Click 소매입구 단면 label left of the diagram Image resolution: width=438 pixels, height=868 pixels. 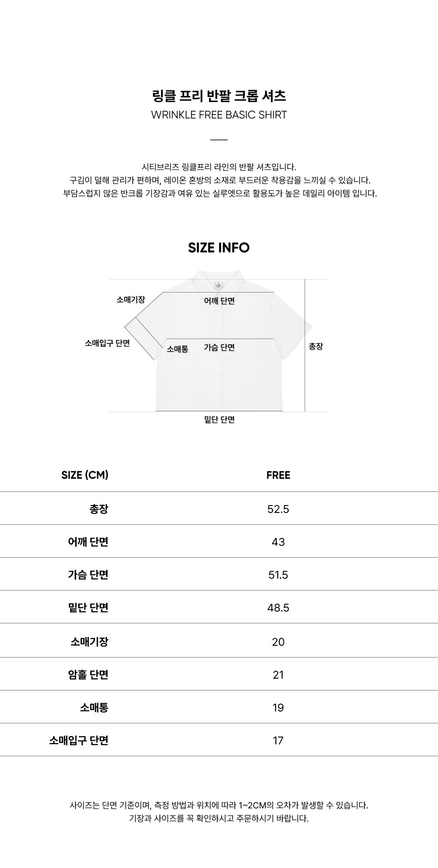(107, 343)
